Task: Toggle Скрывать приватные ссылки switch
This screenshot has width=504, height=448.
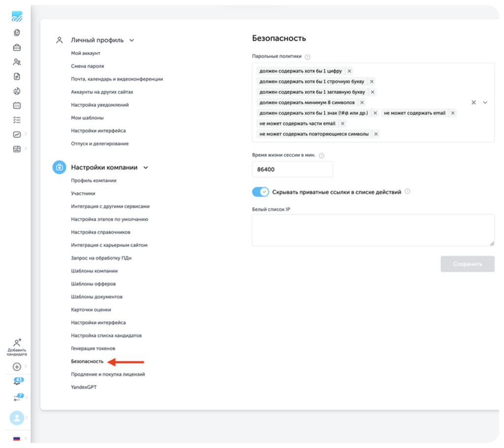Action: point(260,192)
